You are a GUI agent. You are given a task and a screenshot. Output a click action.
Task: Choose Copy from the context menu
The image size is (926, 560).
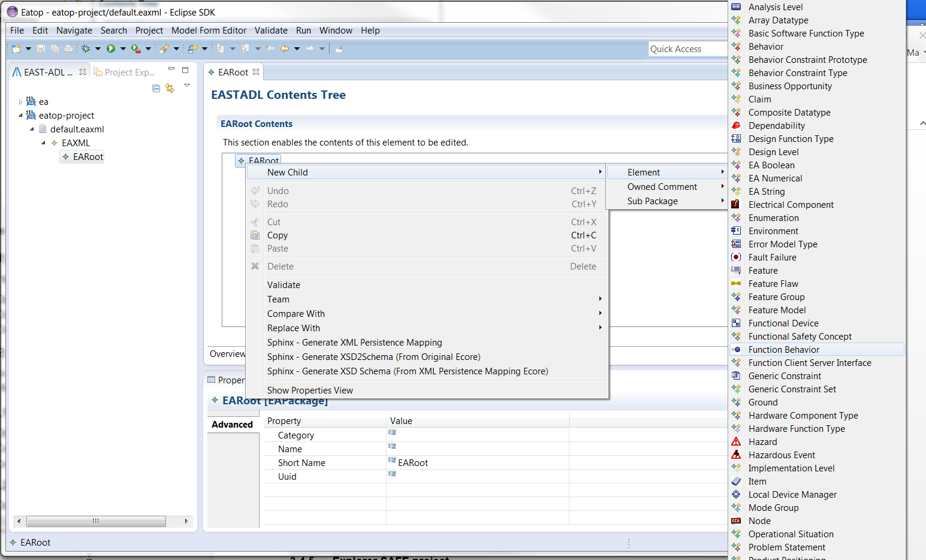(x=427, y=235)
